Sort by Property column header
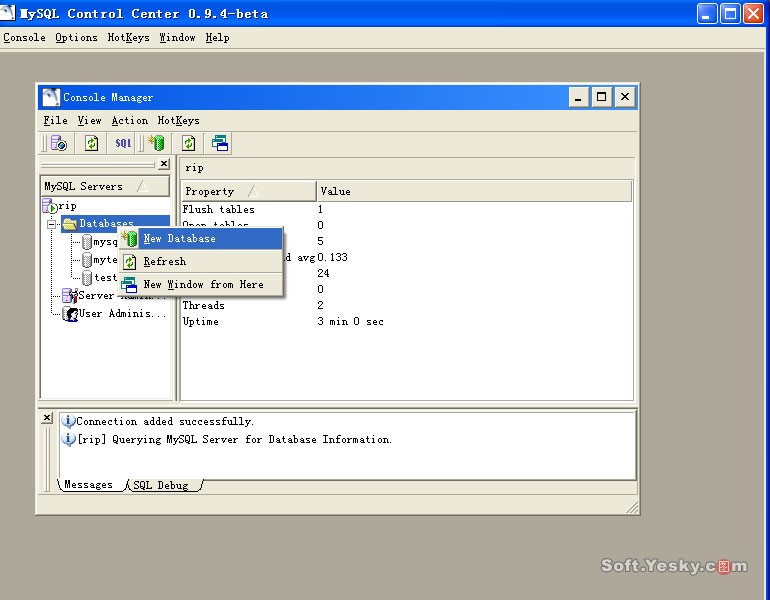Viewport: 770px width, 600px height. click(248, 191)
